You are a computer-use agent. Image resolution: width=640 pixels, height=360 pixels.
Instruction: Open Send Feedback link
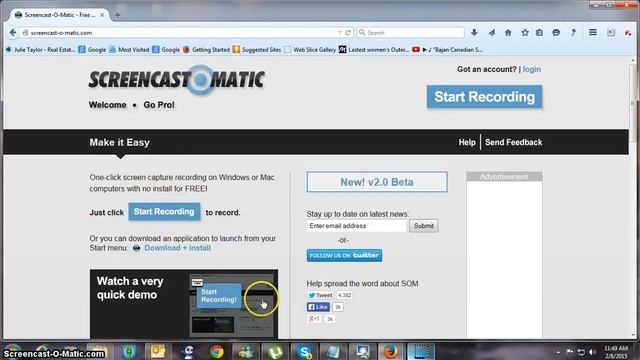pyautogui.click(x=513, y=142)
